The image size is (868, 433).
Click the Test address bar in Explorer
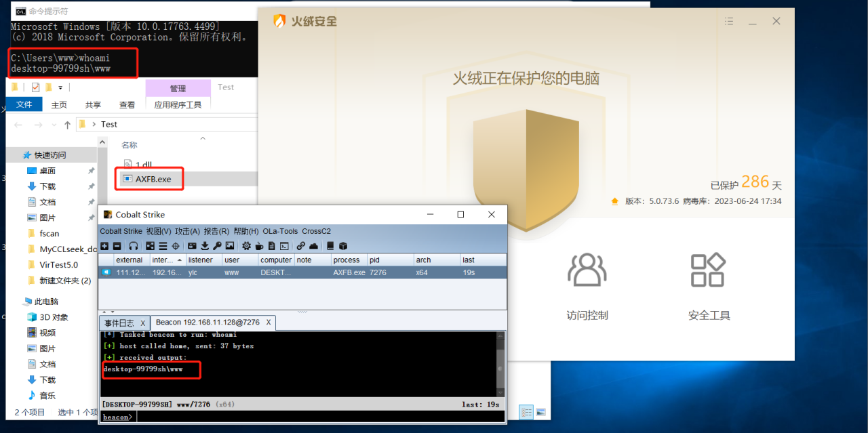coord(165,125)
